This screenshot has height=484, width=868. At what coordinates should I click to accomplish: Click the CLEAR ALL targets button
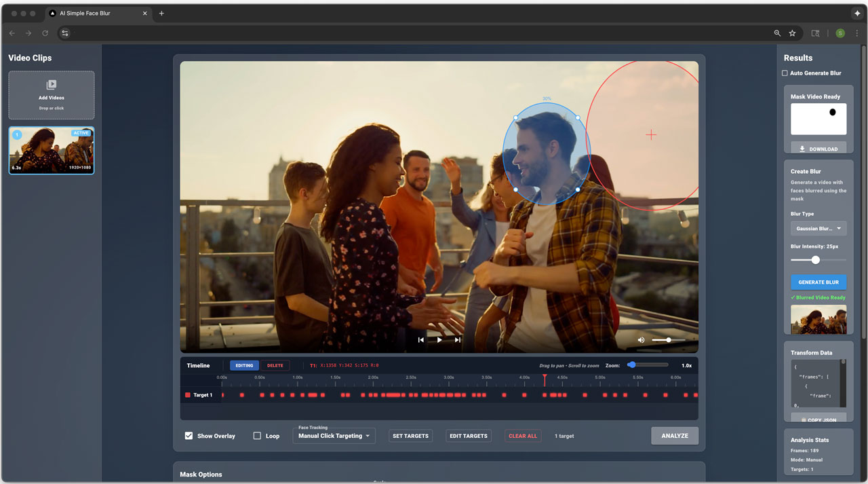pyautogui.click(x=522, y=436)
